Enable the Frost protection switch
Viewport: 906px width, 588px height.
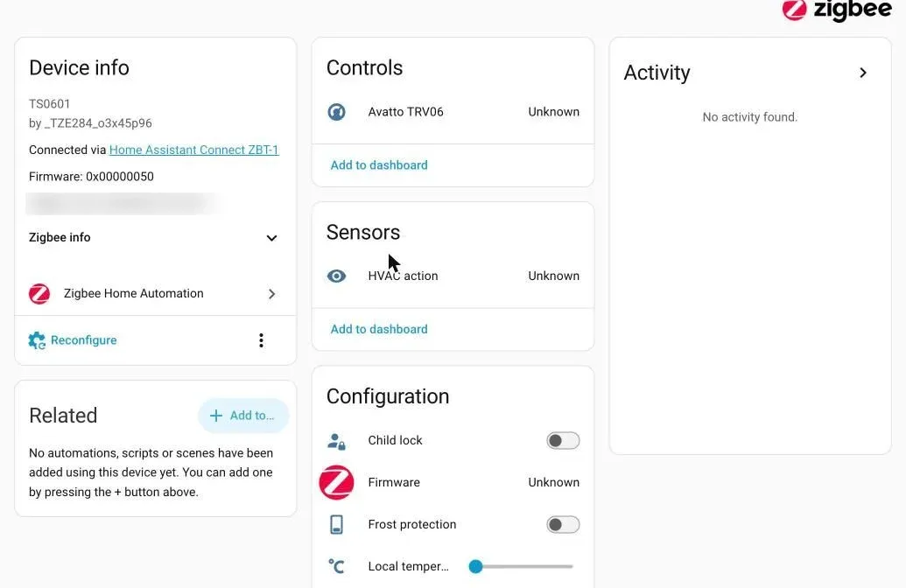click(563, 524)
